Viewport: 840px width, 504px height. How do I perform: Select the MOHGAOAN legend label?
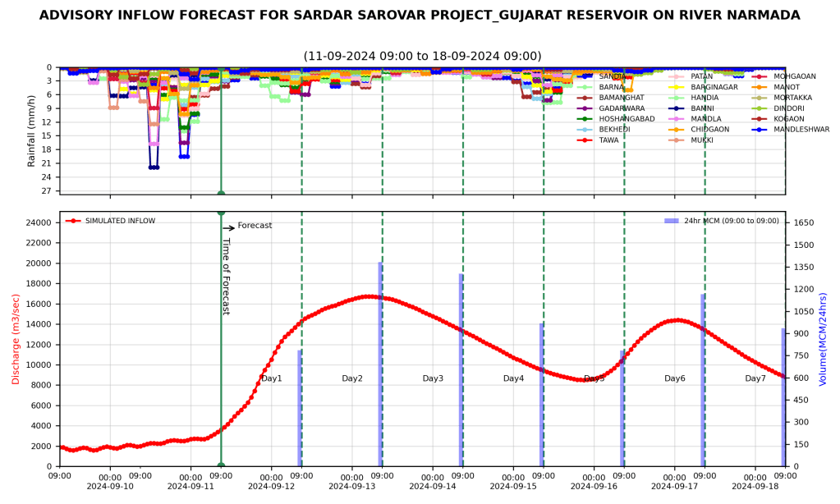point(795,76)
